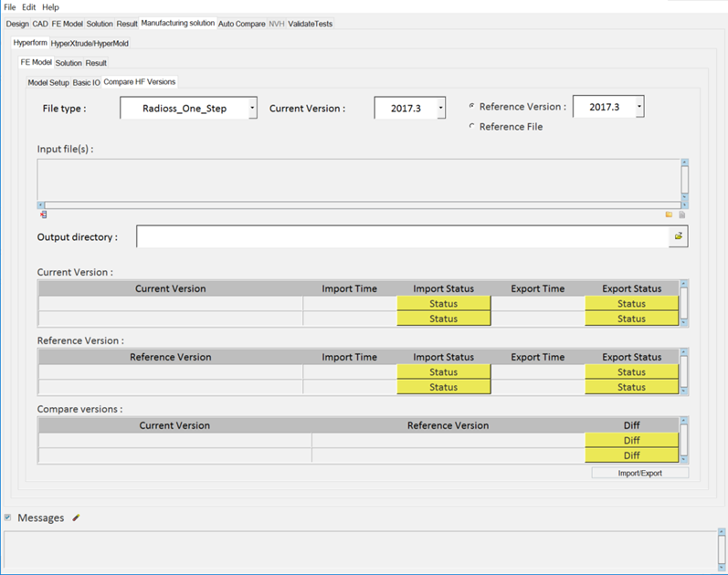Click the first Diff button in Compare versions
The image size is (728, 575).
tap(631, 440)
